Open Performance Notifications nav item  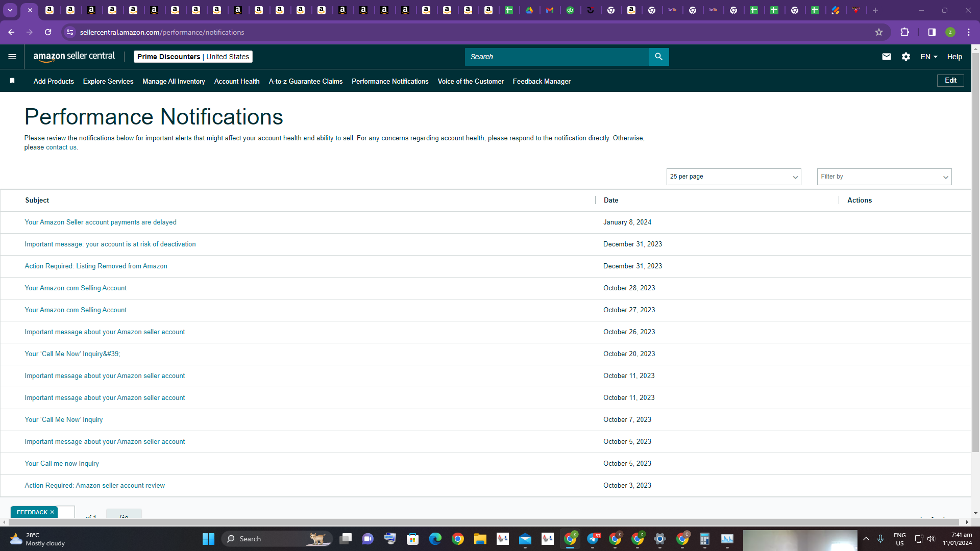coord(390,81)
